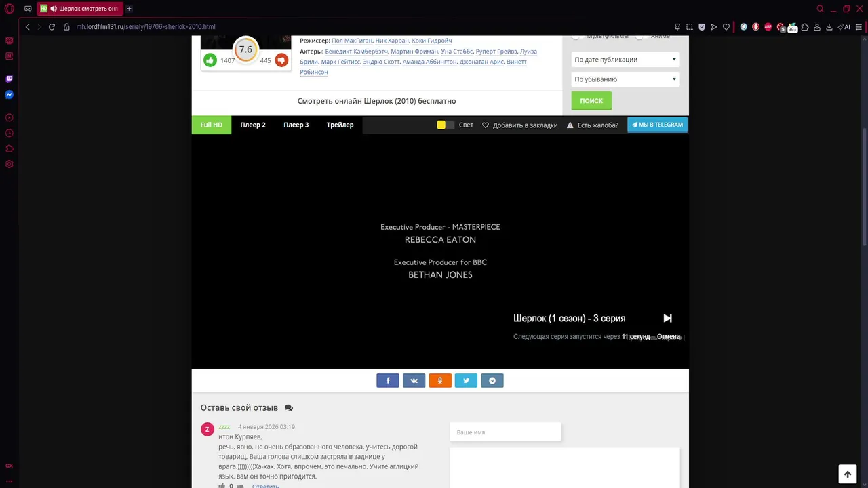Viewport: 868px width, 488px height.
Task: Open sidebar extensions cube icon
Action: pyautogui.click(x=9, y=149)
